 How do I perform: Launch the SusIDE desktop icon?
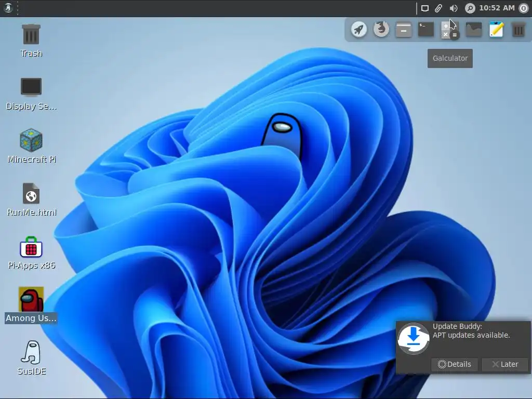pos(31,357)
